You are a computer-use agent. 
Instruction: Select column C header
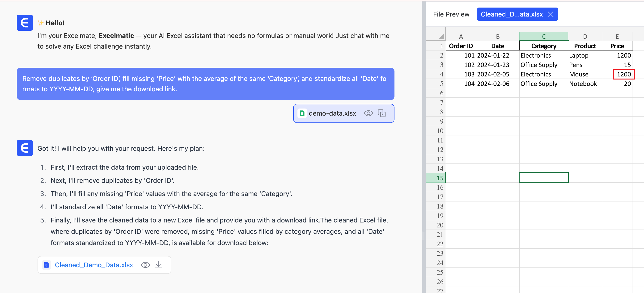coord(543,37)
